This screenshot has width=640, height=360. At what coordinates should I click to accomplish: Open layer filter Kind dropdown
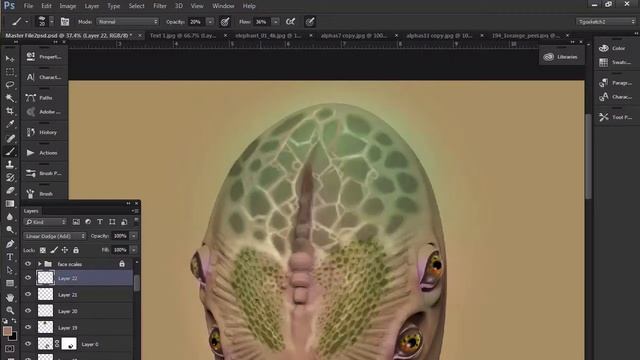click(x=45, y=222)
